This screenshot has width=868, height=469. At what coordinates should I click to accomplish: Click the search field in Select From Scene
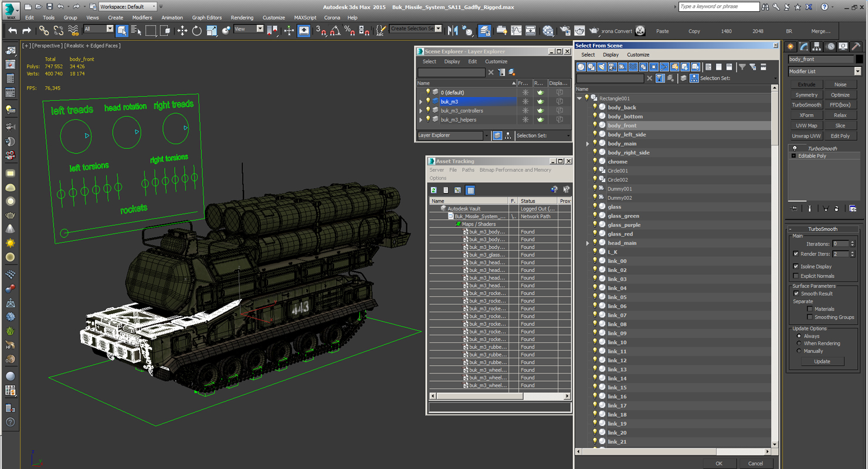(x=610, y=78)
